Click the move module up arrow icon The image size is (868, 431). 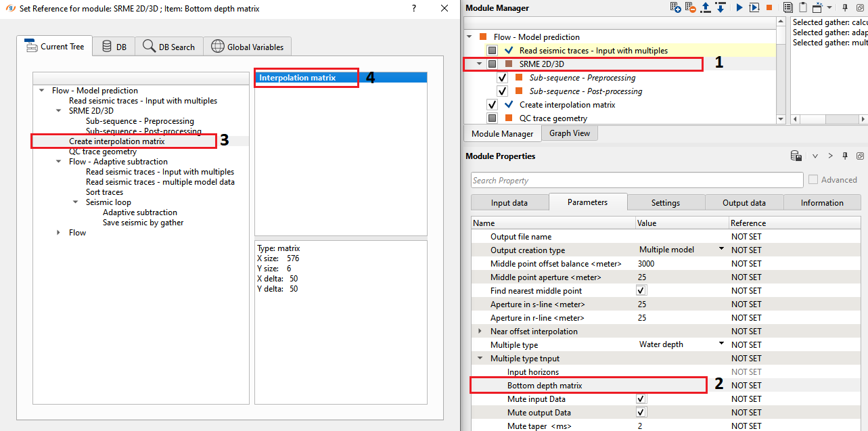pyautogui.click(x=706, y=7)
